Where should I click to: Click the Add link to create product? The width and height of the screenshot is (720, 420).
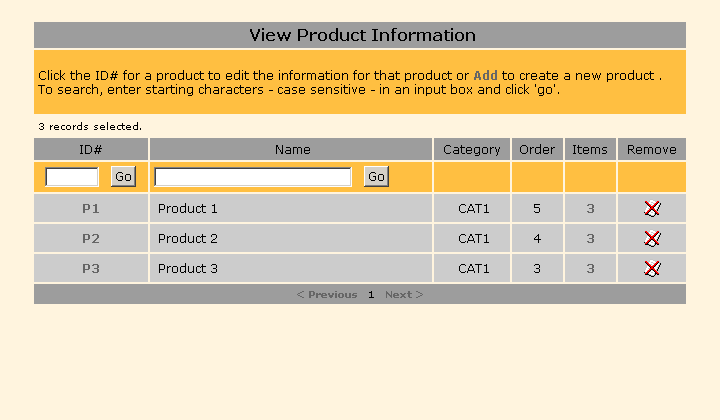pos(485,75)
